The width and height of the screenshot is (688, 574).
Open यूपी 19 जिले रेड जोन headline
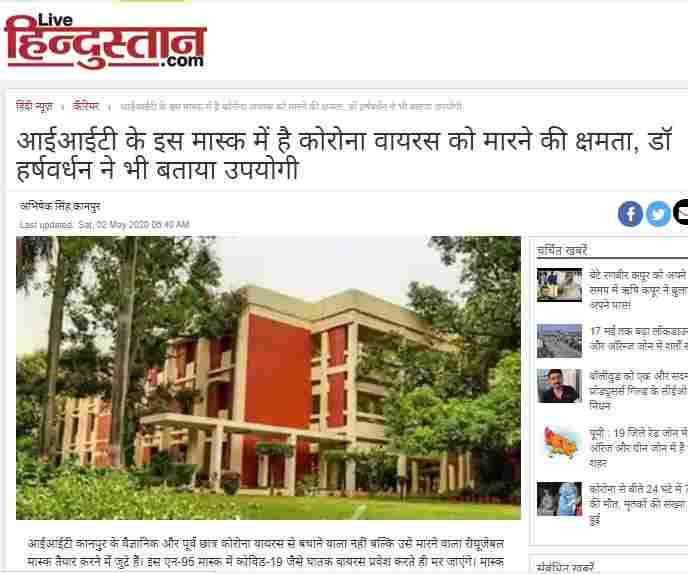click(x=638, y=448)
